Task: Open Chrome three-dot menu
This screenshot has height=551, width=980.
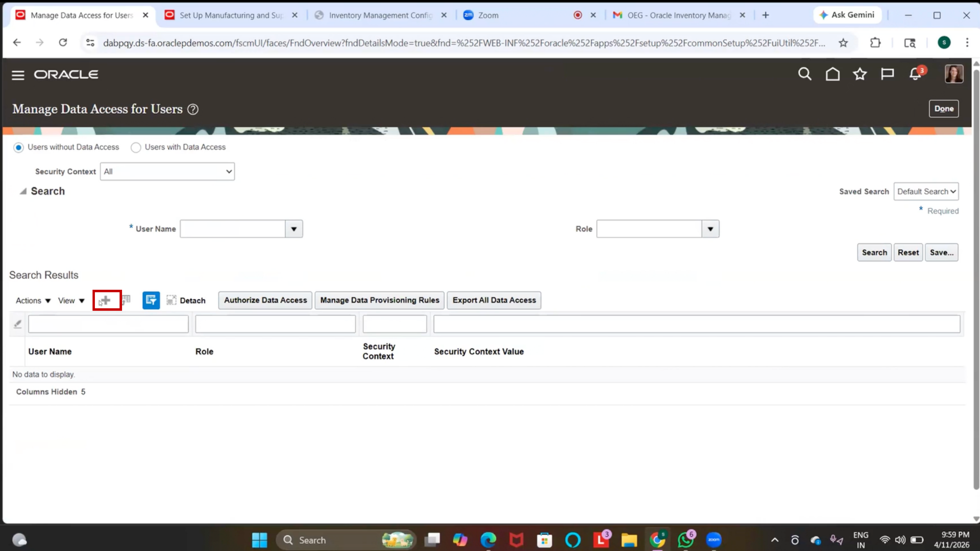Action: click(967, 43)
